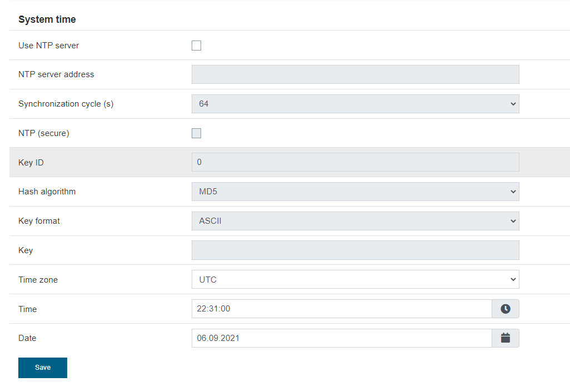The width and height of the screenshot is (570, 392).
Task: Open the clock time picker icon
Action: point(506,309)
